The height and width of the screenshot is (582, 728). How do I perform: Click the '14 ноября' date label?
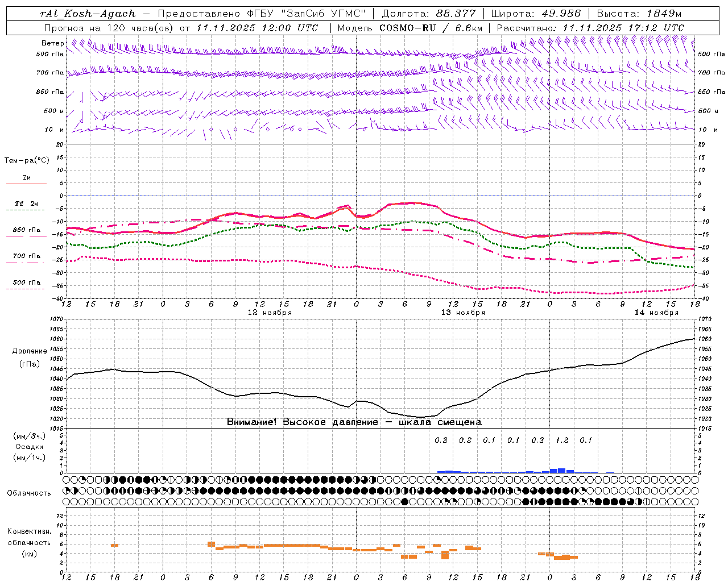click(656, 313)
